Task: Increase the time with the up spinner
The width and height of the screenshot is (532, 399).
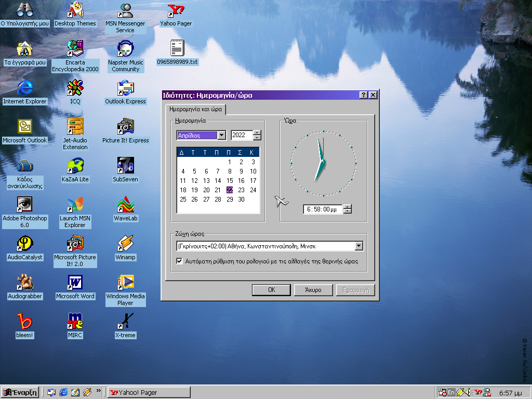Action: (x=348, y=207)
